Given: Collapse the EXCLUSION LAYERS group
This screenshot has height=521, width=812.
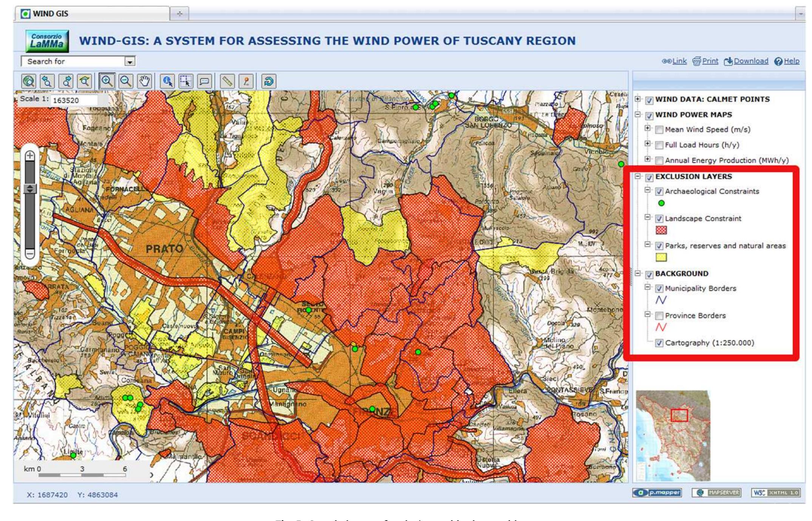Looking at the screenshot, I should click(x=638, y=176).
